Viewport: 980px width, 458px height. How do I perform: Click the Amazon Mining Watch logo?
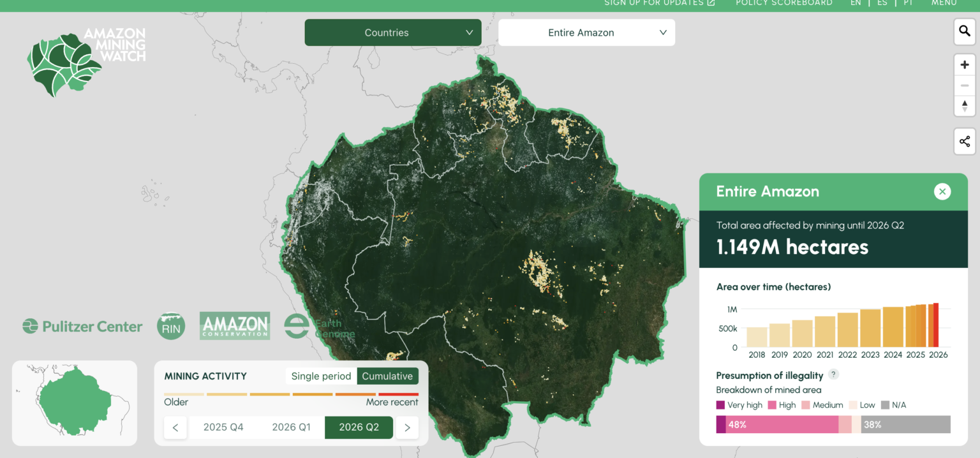click(87, 62)
